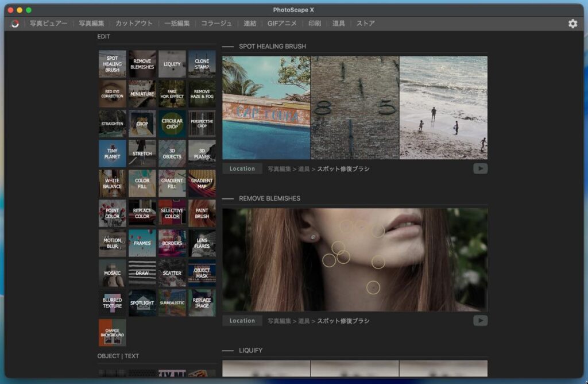
Task: Open the 連結 tab
Action: (x=250, y=23)
